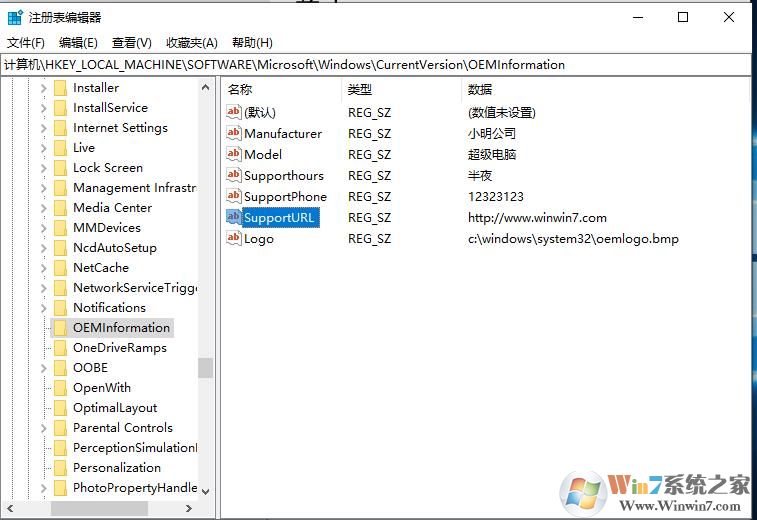The image size is (757, 520).
Task: Click the Personalization folder icon
Action: click(x=61, y=468)
